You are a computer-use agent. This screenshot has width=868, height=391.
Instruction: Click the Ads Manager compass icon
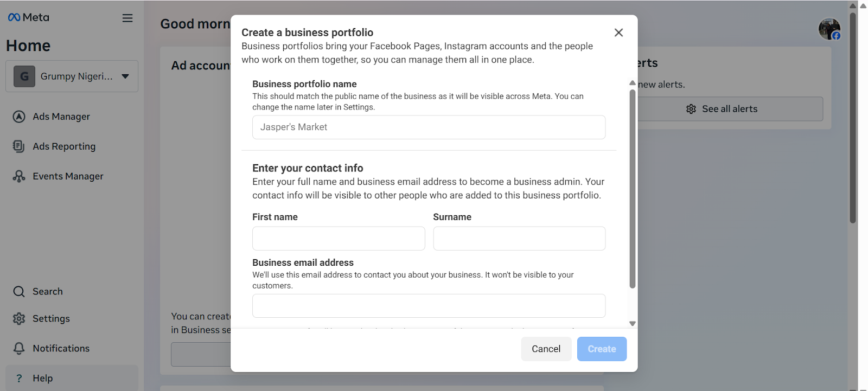click(x=19, y=117)
